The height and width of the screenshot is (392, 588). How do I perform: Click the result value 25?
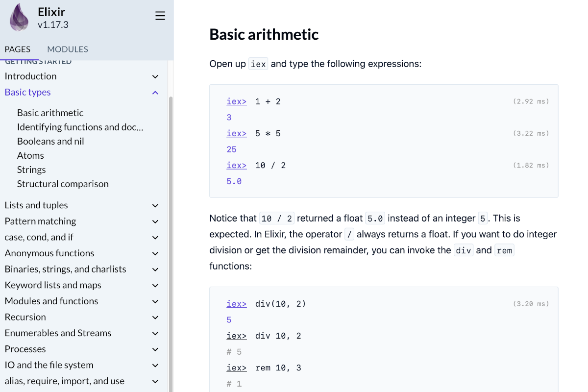231,149
